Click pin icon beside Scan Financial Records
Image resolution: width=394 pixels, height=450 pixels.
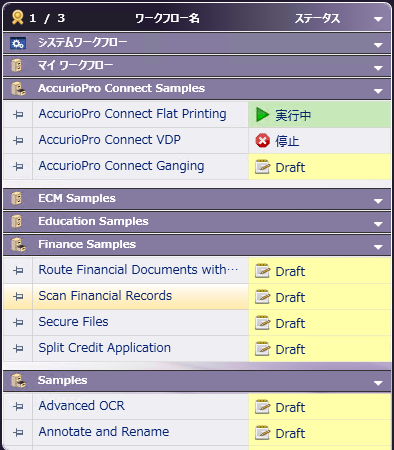[18, 296]
